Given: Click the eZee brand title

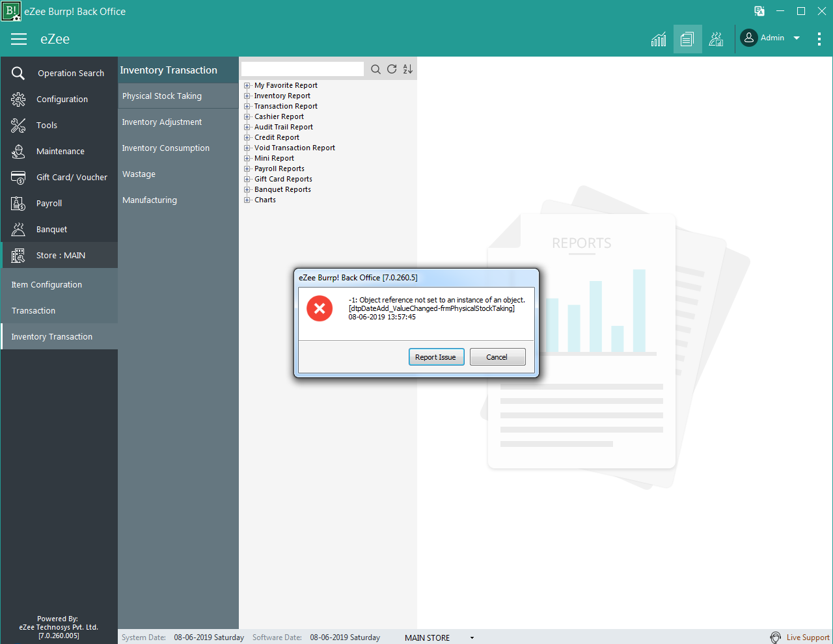Looking at the screenshot, I should [x=55, y=39].
